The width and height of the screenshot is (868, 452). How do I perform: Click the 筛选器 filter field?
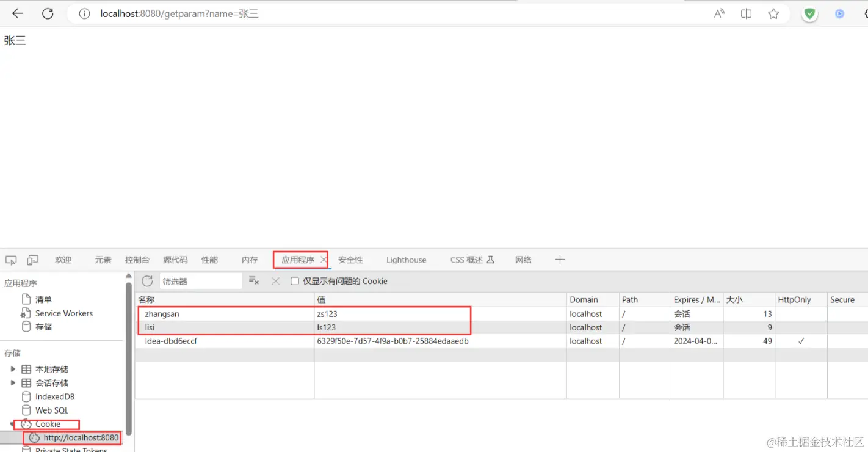(201, 281)
